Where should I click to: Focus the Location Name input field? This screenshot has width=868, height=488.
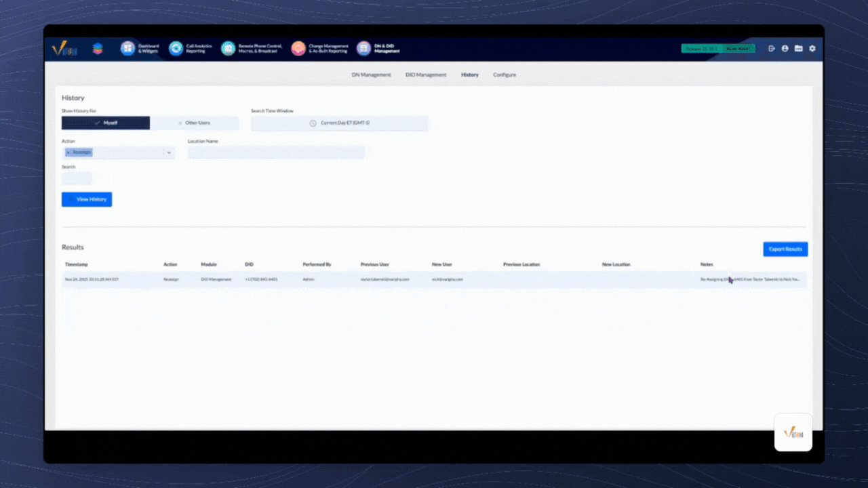pyautogui.click(x=276, y=152)
